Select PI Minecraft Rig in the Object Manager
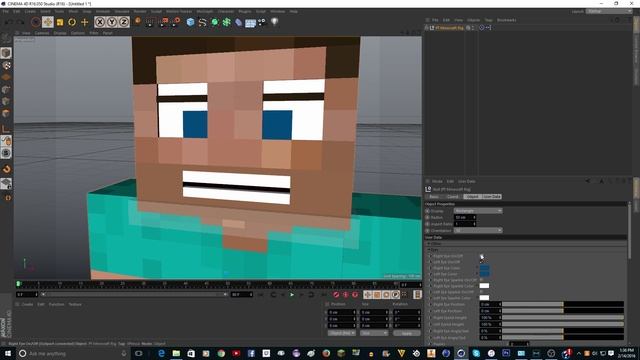This screenshot has height=360, width=640. coord(449,28)
